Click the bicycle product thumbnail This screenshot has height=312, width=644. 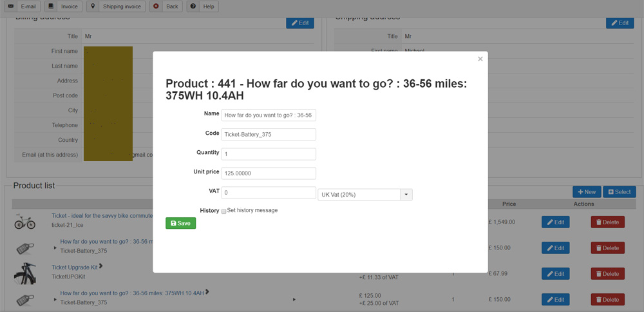[24, 221]
